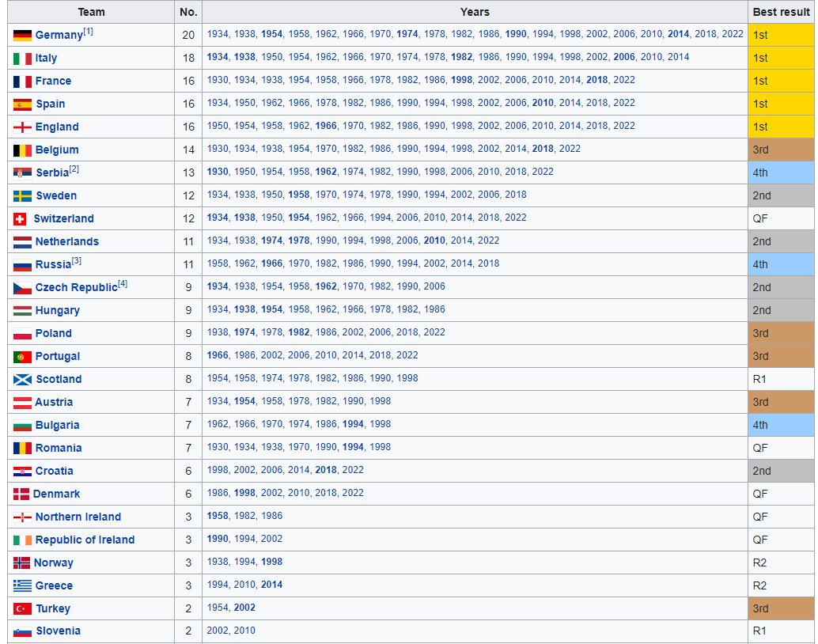Click the Scotland flag icon

[22, 380]
